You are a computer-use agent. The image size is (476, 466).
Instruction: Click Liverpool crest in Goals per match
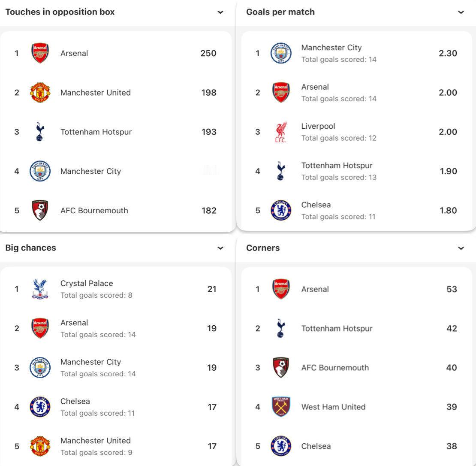click(281, 132)
